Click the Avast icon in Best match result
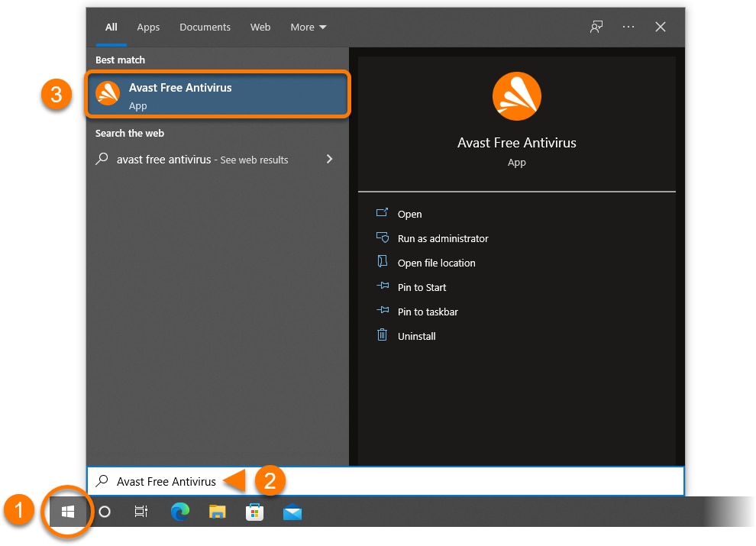 (108, 93)
